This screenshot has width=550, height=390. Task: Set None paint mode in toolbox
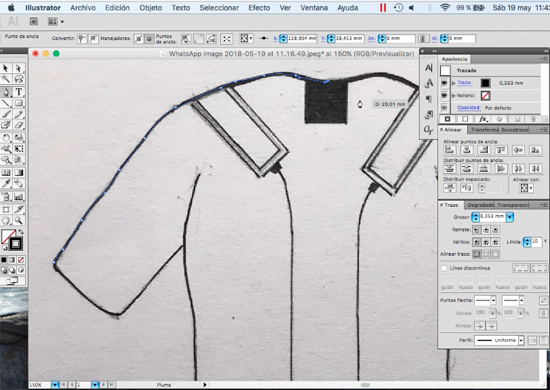[21, 260]
